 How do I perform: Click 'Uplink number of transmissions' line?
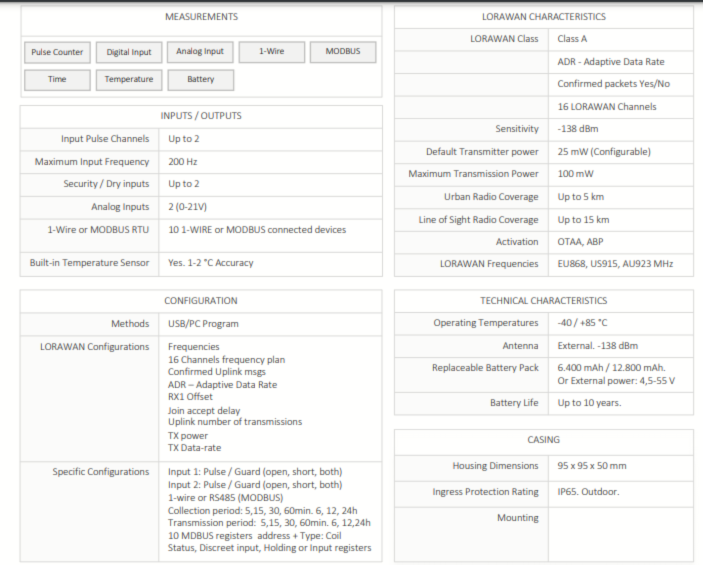[235, 422]
